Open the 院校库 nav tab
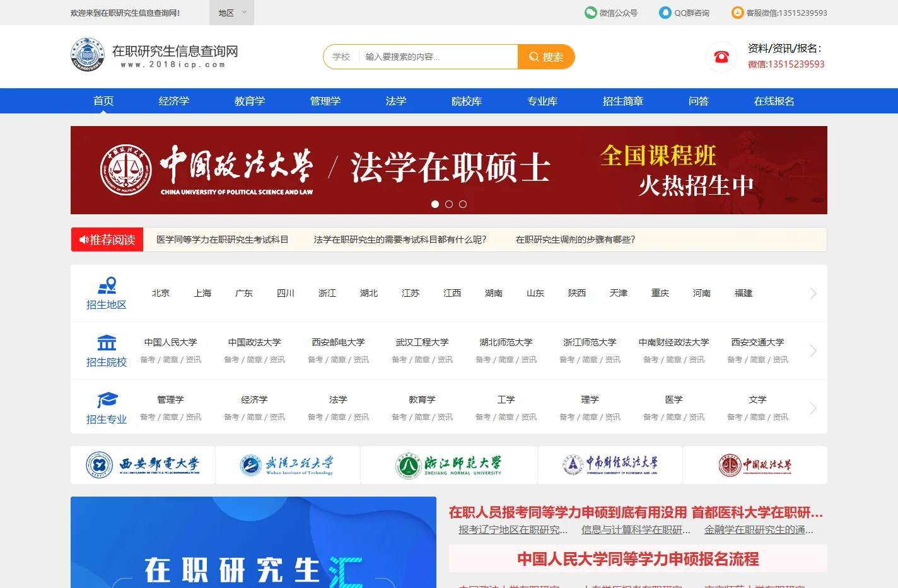Screen dimensions: 898x588 pos(467,101)
